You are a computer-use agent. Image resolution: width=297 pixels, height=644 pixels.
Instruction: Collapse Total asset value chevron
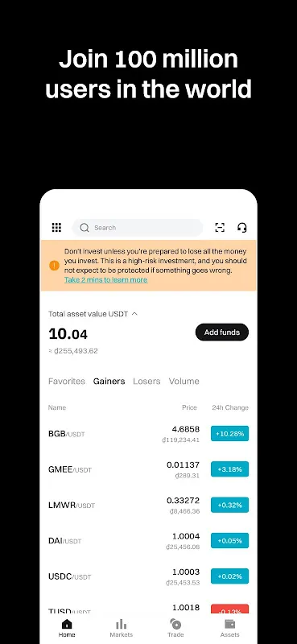pyautogui.click(x=134, y=314)
